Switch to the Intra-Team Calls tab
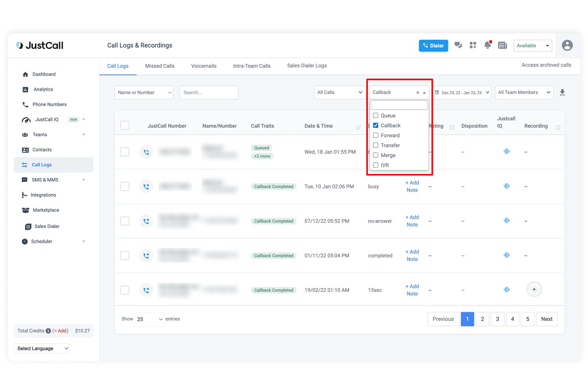588x392 pixels. click(252, 66)
